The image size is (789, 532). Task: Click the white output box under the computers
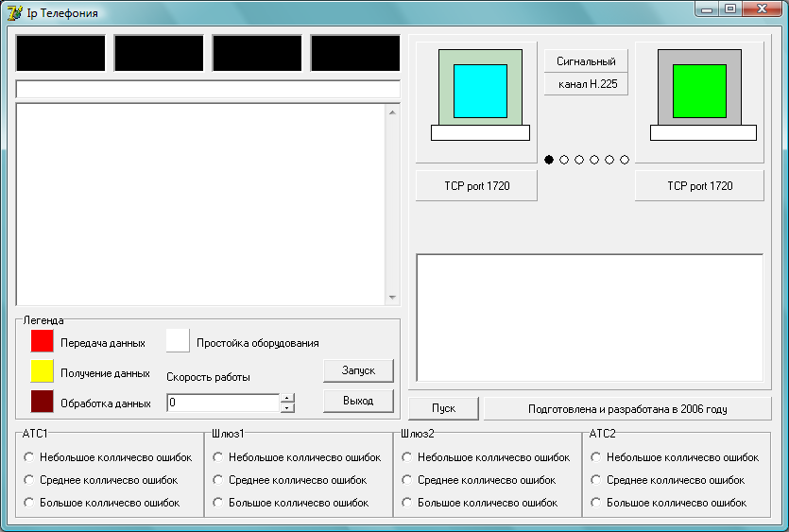pos(590,318)
